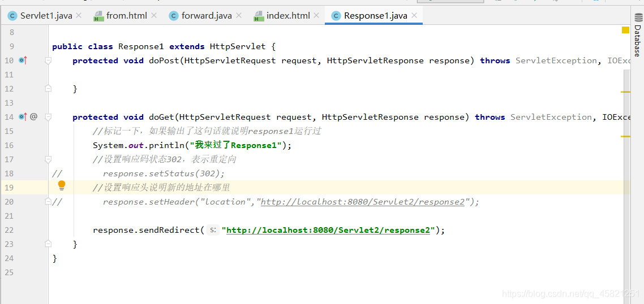Collapse doGet method at line 14 fold marker

[x=48, y=117]
